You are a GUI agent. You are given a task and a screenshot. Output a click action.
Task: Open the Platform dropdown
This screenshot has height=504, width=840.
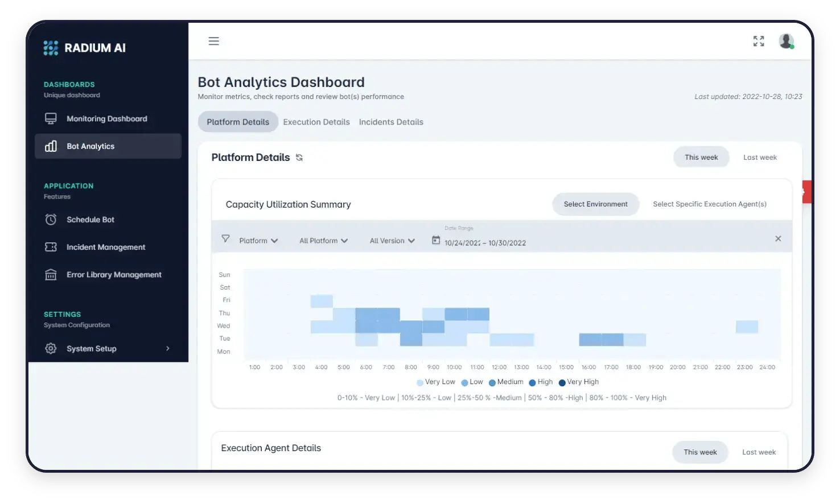coord(258,241)
